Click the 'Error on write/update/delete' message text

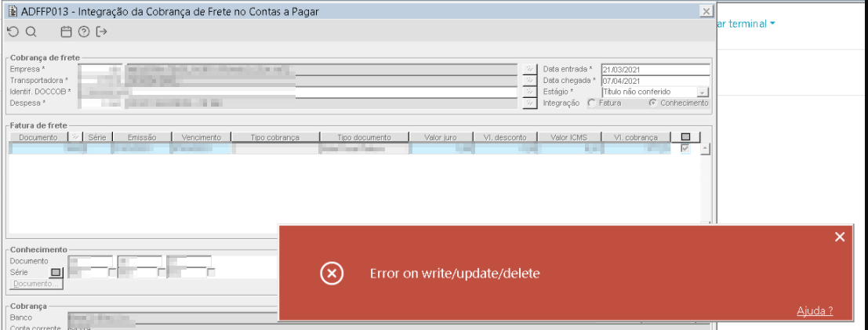coord(454,273)
